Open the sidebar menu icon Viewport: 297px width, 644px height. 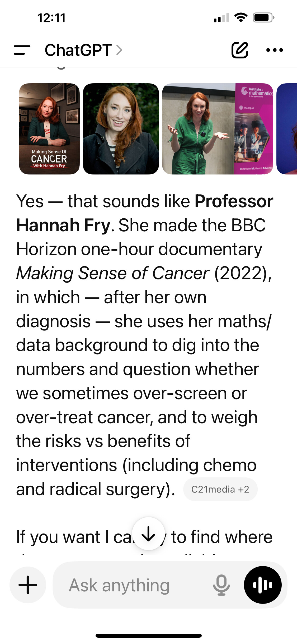point(22,50)
